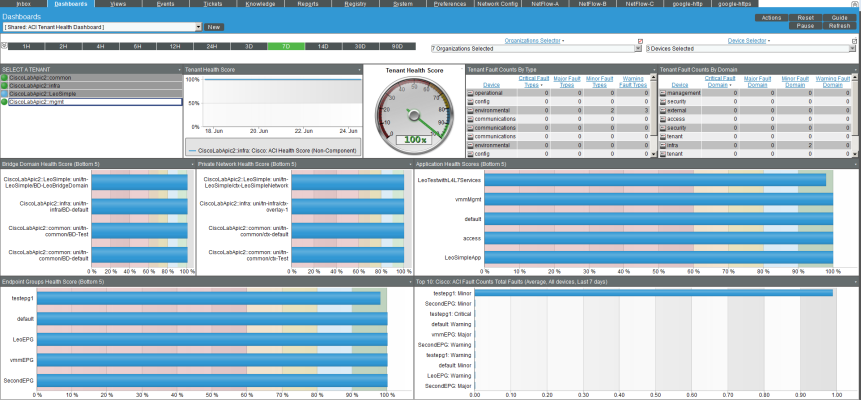Click the testepg1 endpoint group health bar
Viewport: 861px width, 400px height.
(x=210, y=298)
